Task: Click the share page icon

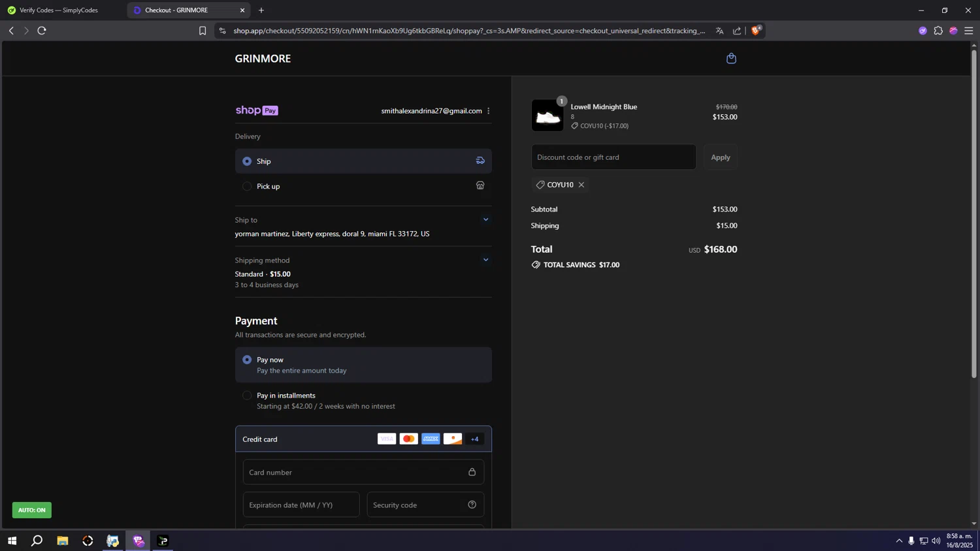Action: coord(737,31)
